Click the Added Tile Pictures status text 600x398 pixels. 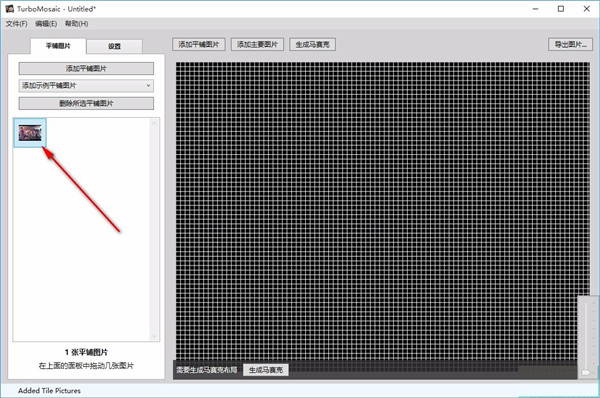[x=49, y=391]
